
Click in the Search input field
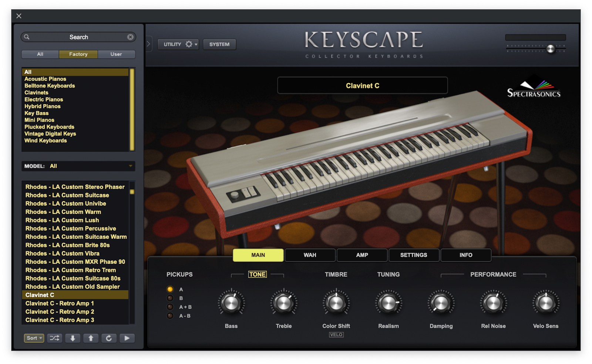tap(78, 37)
